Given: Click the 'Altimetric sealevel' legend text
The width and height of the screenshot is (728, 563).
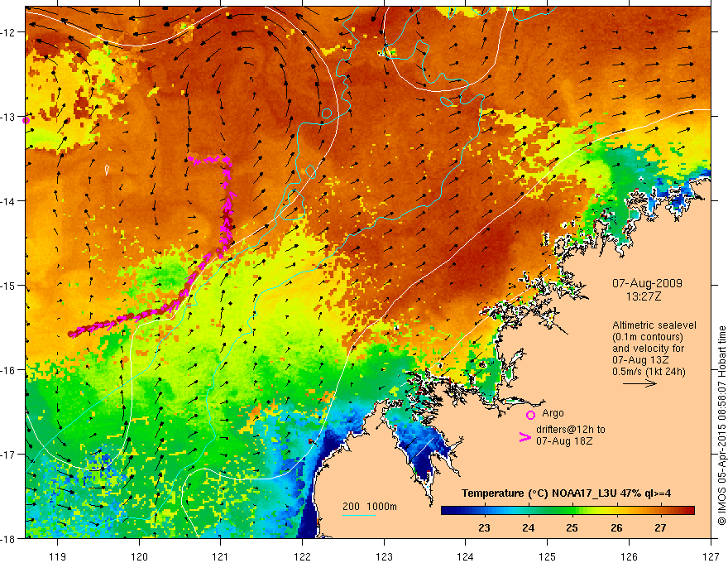Looking at the screenshot, I should [x=654, y=325].
